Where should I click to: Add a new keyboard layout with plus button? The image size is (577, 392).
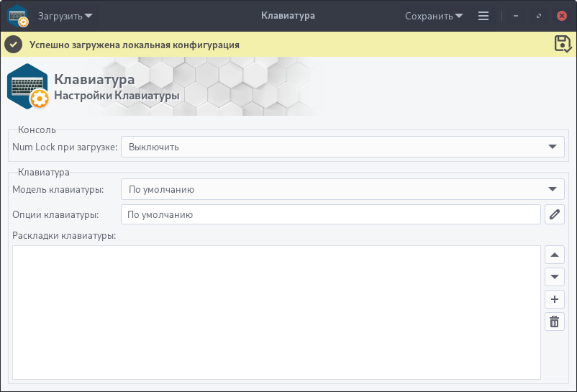pyautogui.click(x=554, y=299)
